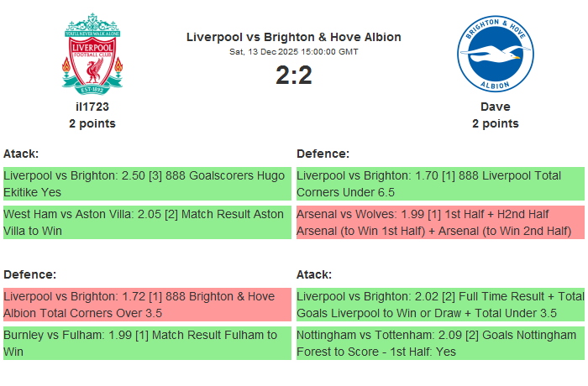Viewport: 588px width, 386px height.
Task: Click the match title Liverpool vs Brighton
Action: (293, 37)
